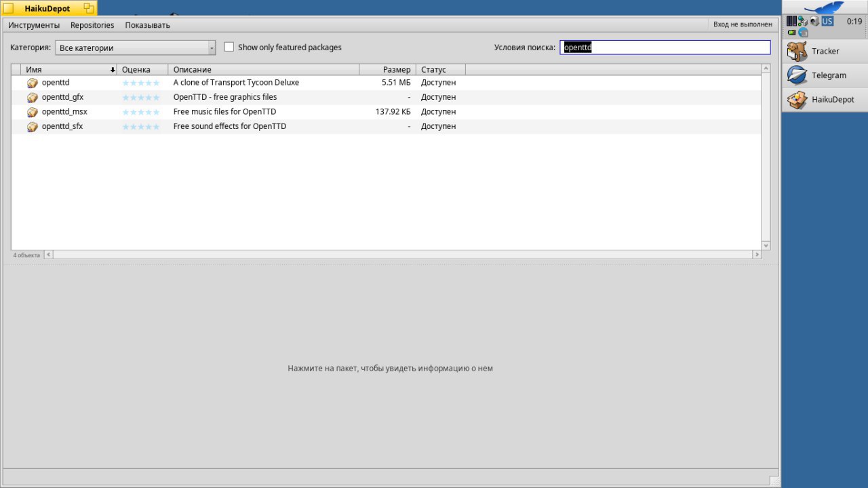Click the CPU activity monitor bars in tray
This screenshot has width=868, height=488.
click(791, 21)
